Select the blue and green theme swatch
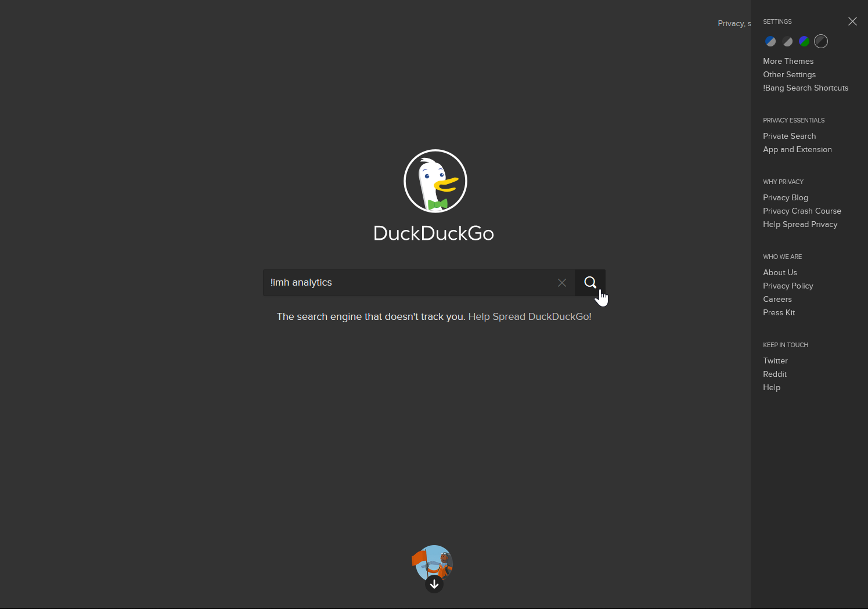 pyautogui.click(x=804, y=41)
